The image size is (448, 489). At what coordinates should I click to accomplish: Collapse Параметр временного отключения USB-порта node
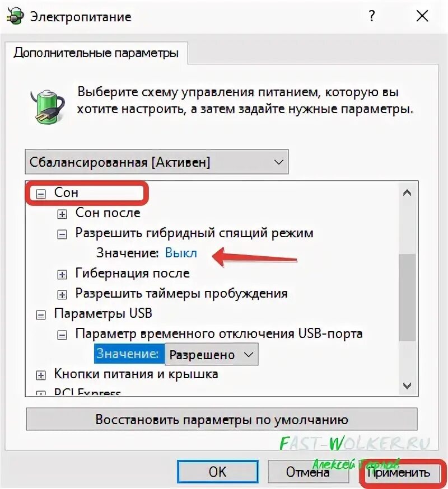(x=62, y=335)
